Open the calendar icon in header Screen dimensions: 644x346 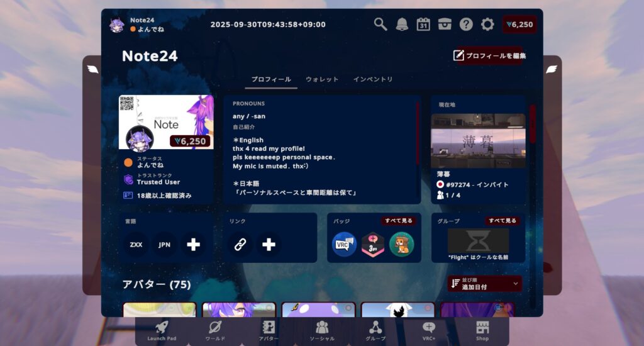(423, 24)
